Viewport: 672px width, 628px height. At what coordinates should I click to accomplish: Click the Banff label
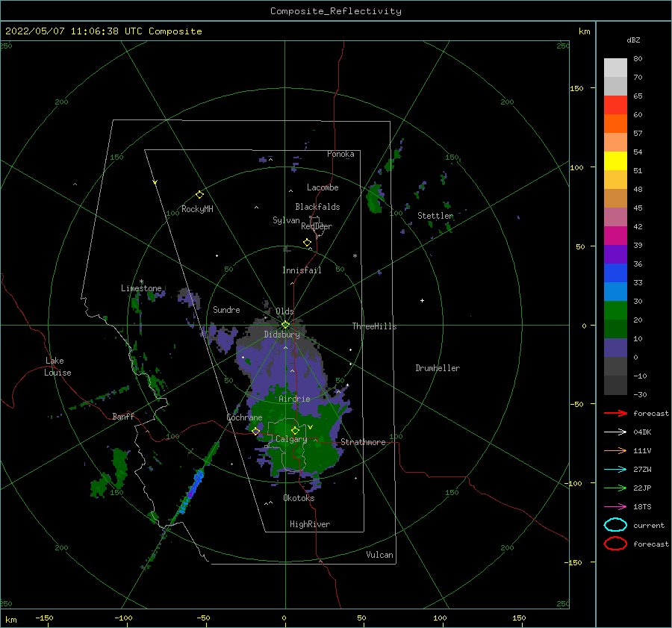[x=123, y=417]
